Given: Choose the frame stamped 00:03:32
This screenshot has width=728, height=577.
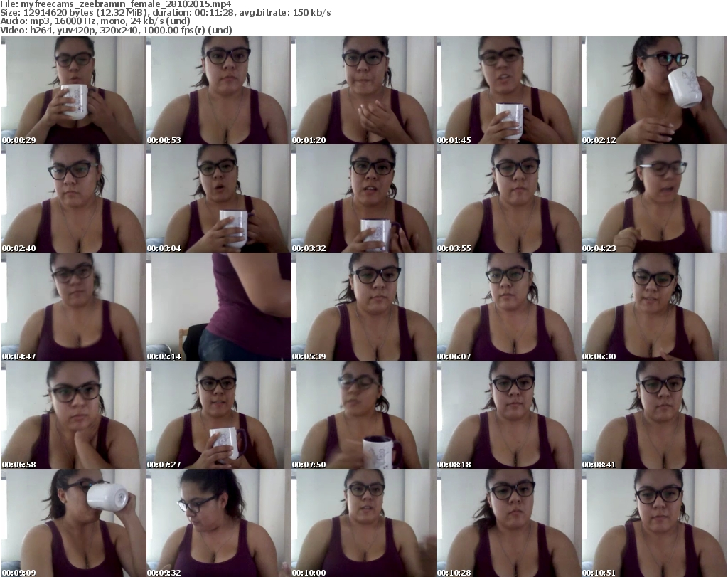Looking at the screenshot, I should (x=363, y=198).
